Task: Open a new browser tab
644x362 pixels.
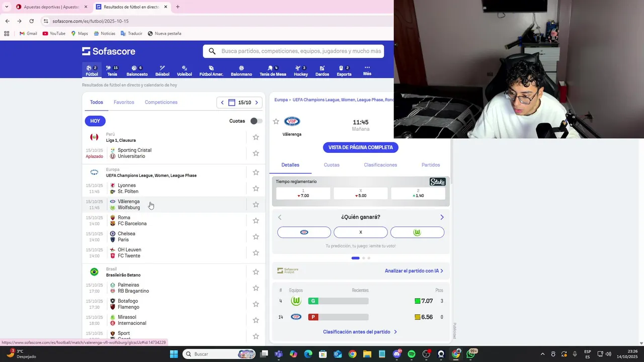Action: coord(178,7)
